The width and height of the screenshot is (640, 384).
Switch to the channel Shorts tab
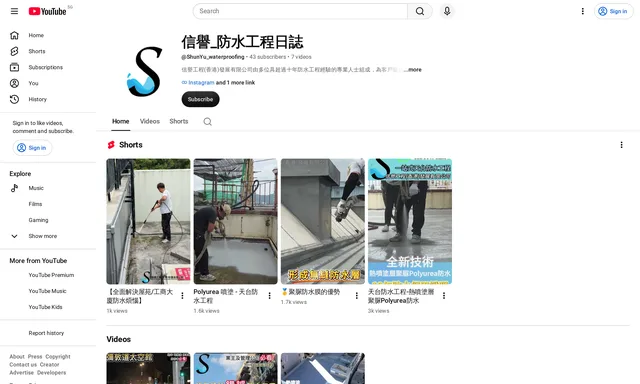[179, 121]
